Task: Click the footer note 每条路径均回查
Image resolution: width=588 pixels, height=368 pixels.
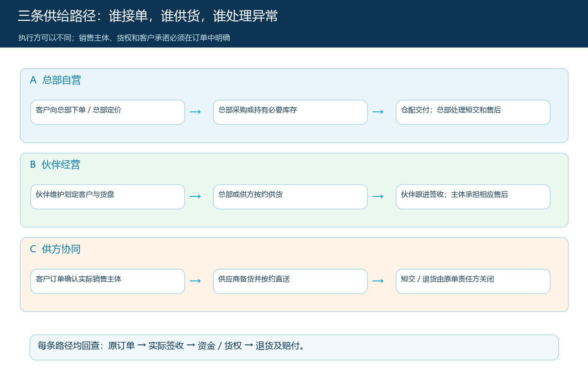Action: [x=294, y=347]
